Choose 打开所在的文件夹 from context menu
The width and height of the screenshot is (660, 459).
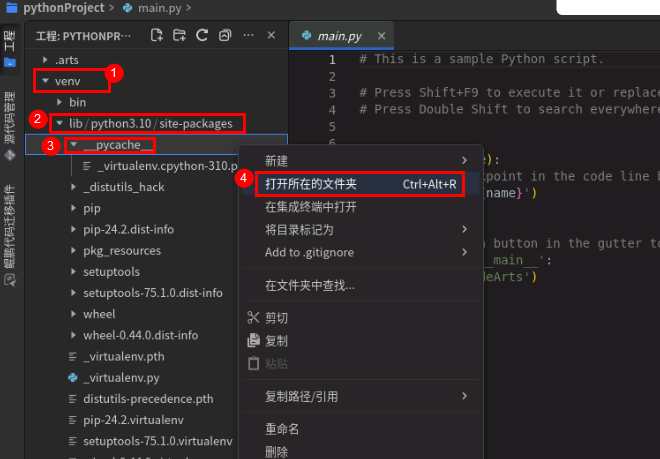361,184
